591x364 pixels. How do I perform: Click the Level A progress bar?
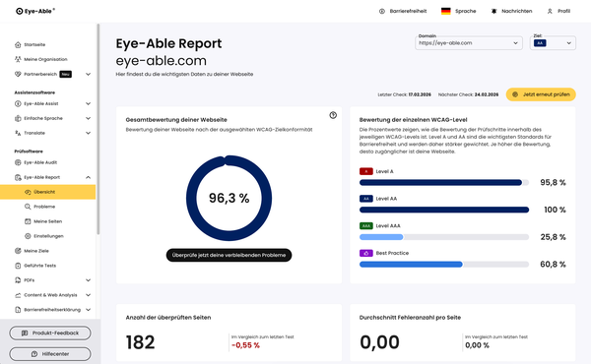[444, 183]
